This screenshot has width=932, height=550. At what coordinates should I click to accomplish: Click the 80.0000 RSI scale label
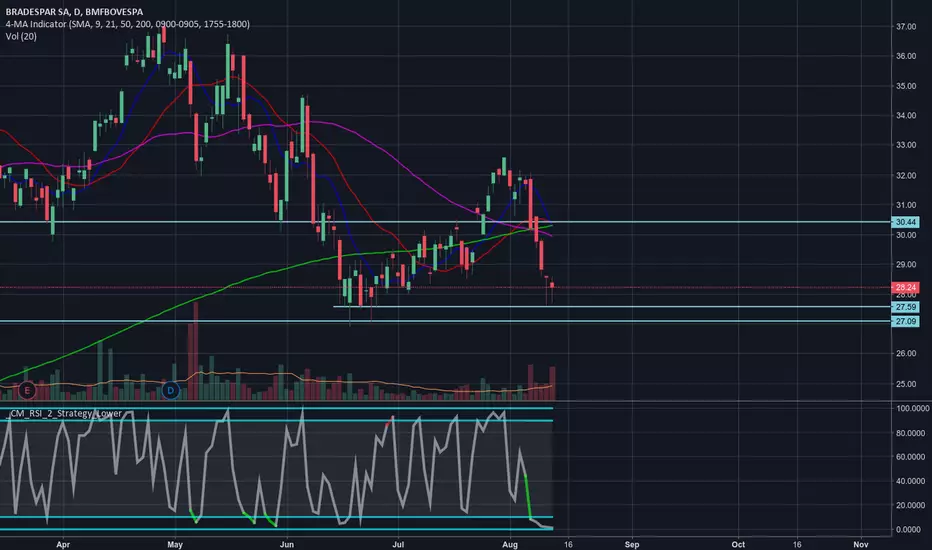(x=912, y=433)
